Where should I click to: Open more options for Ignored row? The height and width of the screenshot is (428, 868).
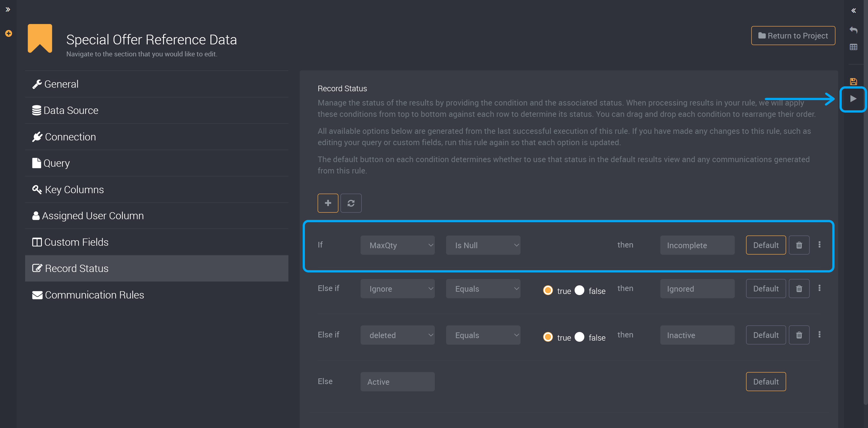[x=820, y=288]
